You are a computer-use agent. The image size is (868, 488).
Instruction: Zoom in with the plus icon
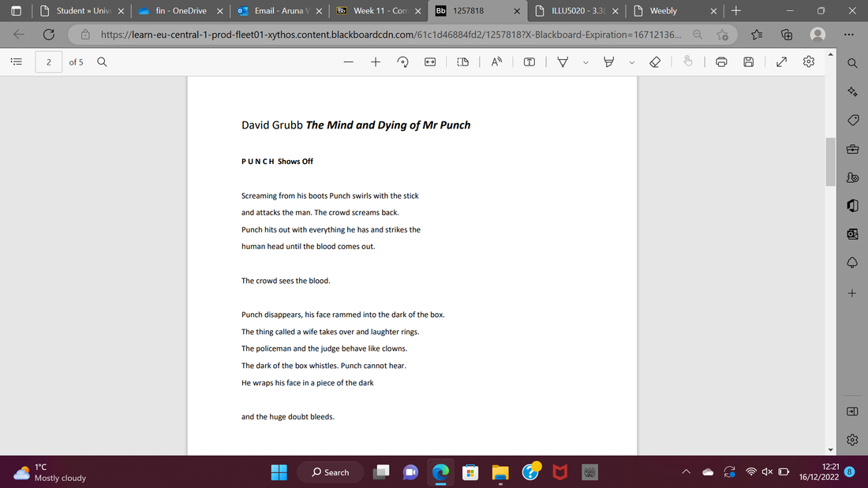point(376,62)
